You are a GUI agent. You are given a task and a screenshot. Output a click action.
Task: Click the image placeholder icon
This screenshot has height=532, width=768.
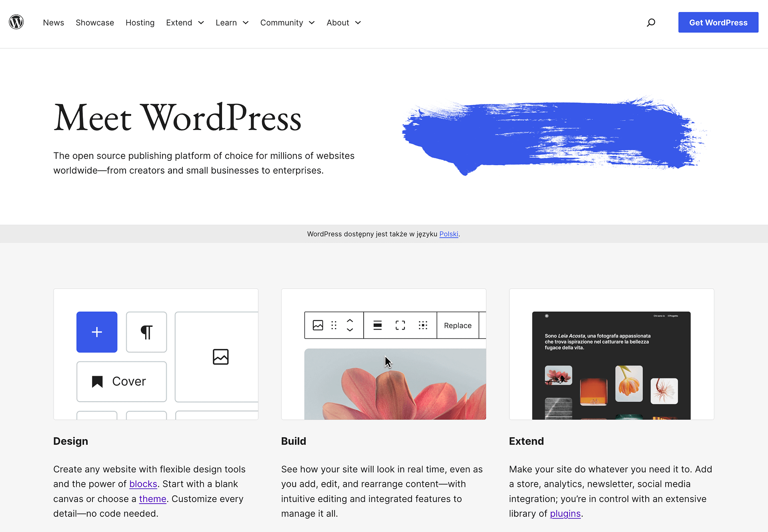220,357
